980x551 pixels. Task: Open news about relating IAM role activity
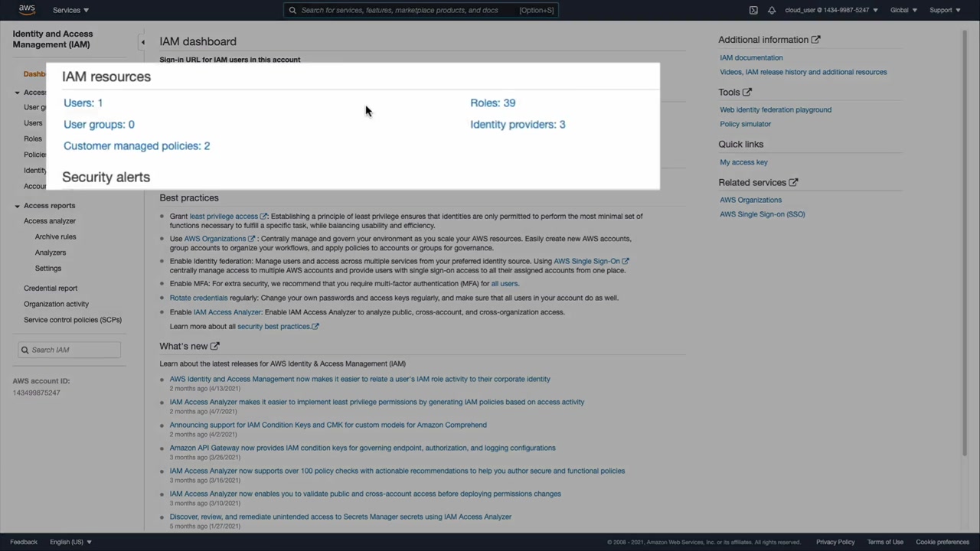pyautogui.click(x=360, y=379)
